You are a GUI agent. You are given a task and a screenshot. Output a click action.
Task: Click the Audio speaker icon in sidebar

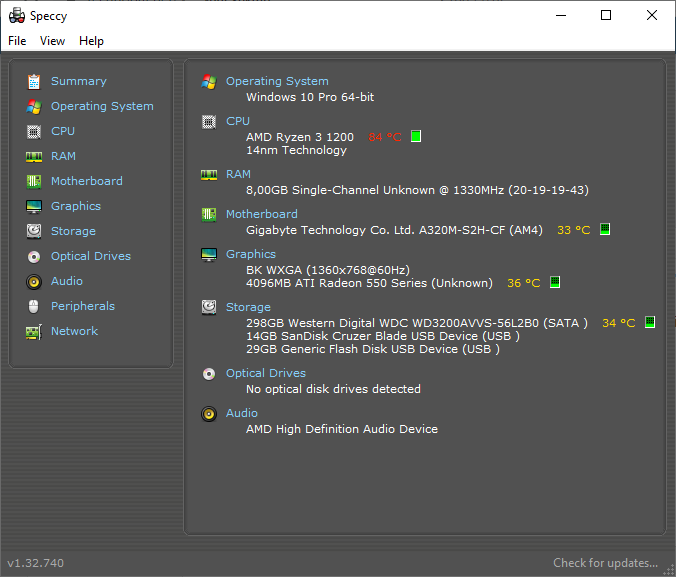coord(34,282)
